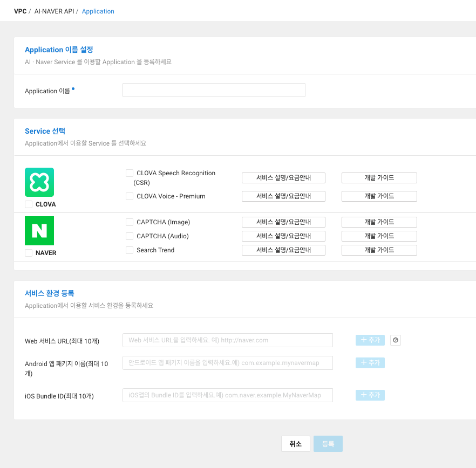Open 서비스 설명/요금안내 for CLOVA Voice - Premium
This screenshot has width=476, height=468.
click(283, 196)
